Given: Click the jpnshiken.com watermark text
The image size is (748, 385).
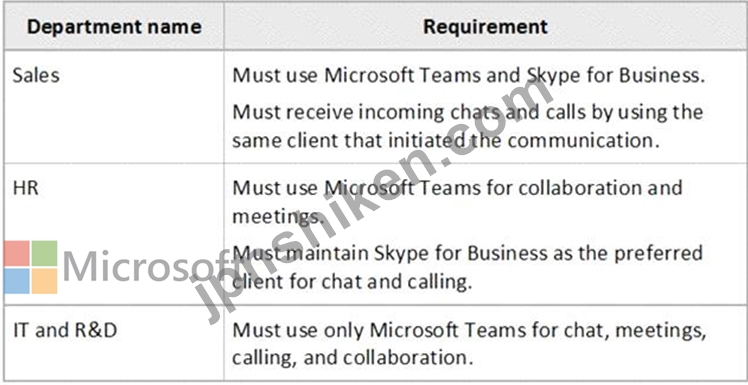Looking at the screenshot, I should (x=370, y=200).
